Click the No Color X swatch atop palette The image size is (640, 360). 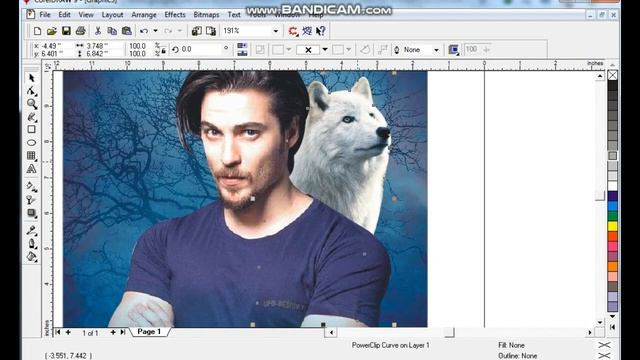click(612, 75)
